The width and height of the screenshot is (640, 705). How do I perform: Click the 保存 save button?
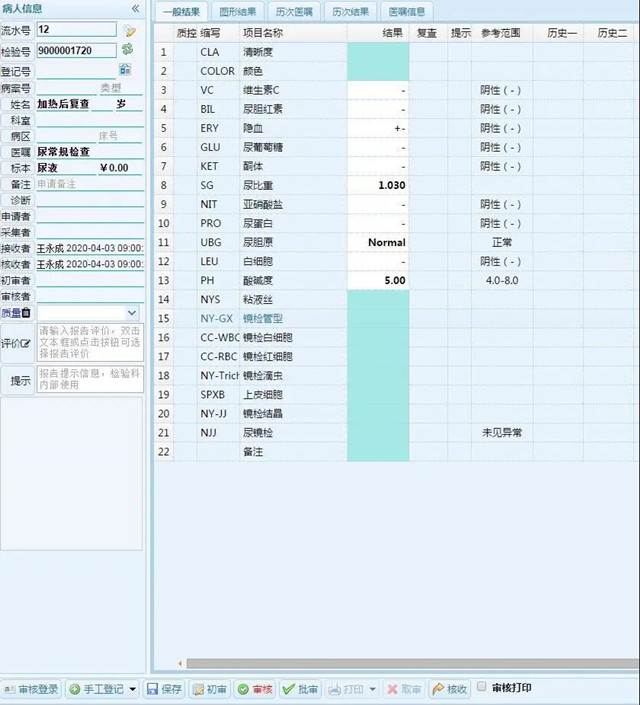[x=164, y=689]
